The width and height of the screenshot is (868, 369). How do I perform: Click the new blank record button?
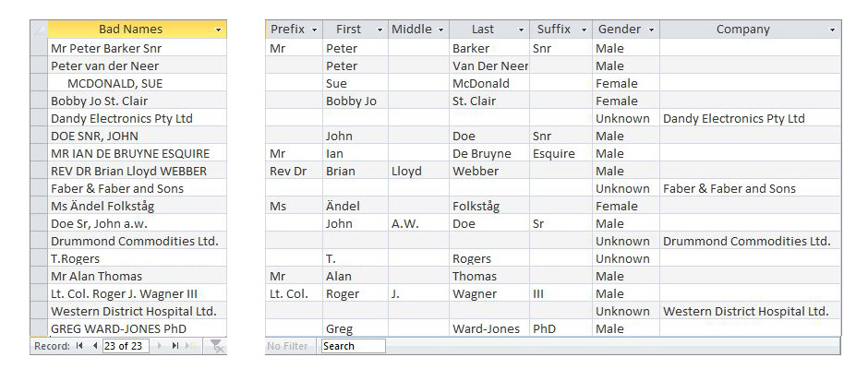[191, 346]
